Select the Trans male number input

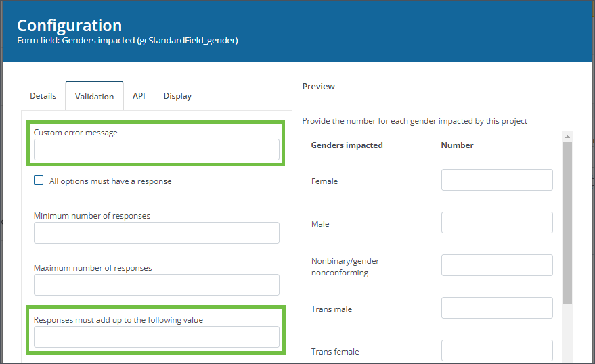(x=497, y=308)
